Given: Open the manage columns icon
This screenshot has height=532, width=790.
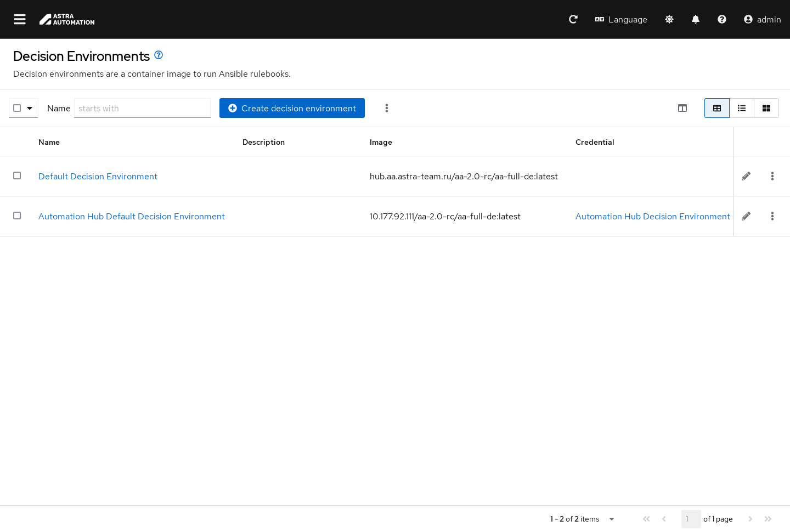Looking at the screenshot, I should point(682,108).
